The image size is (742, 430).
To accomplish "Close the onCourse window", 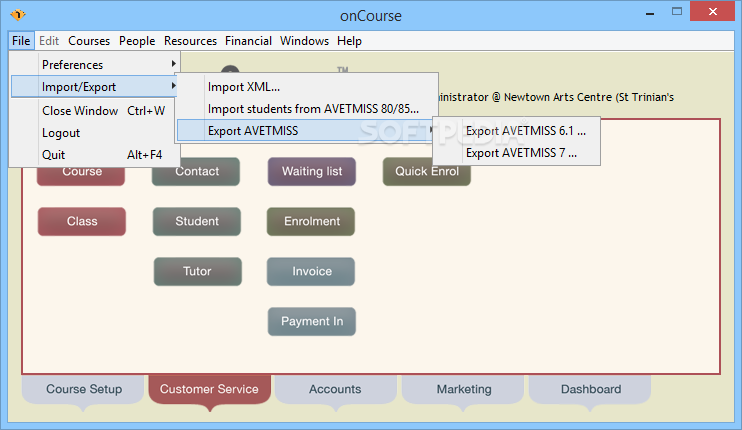I will coord(713,12).
